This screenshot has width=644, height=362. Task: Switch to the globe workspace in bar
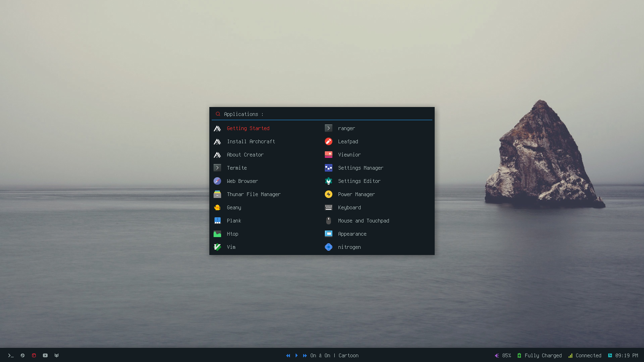coord(22,355)
